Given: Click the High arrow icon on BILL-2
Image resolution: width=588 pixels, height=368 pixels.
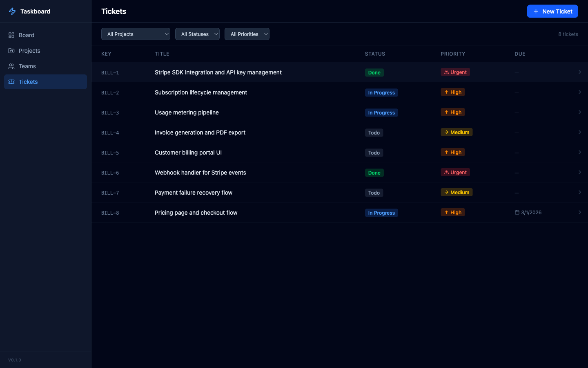Looking at the screenshot, I should coord(446,92).
